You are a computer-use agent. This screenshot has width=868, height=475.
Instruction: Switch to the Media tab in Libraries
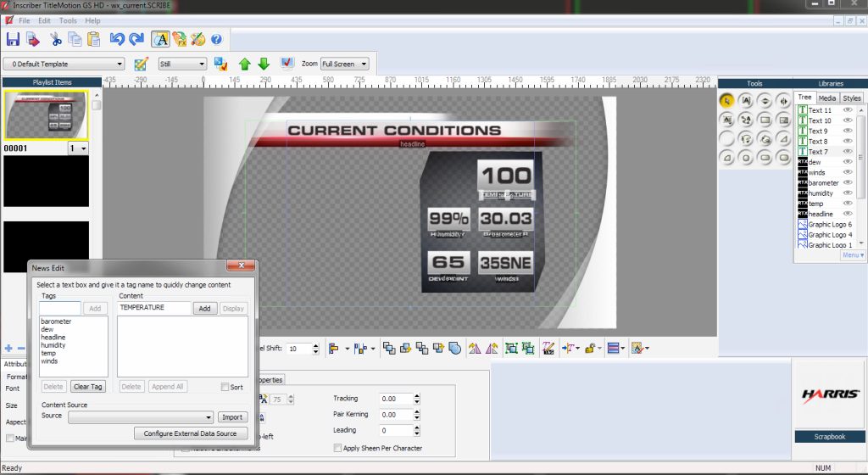(x=827, y=98)
